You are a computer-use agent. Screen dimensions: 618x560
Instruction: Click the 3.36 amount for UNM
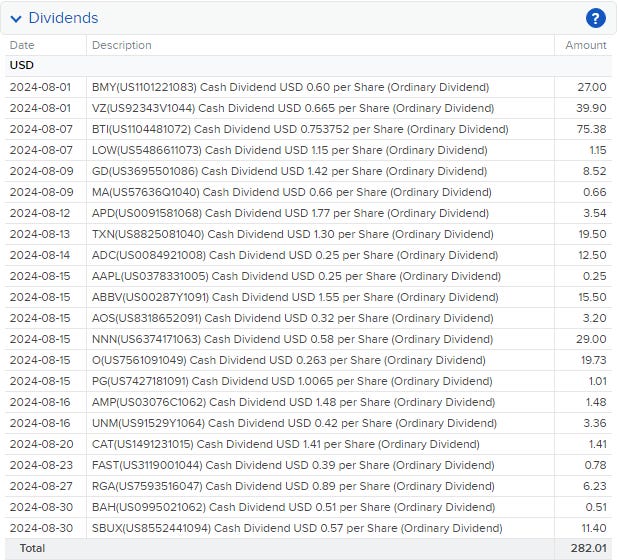[x=595, y=423]
